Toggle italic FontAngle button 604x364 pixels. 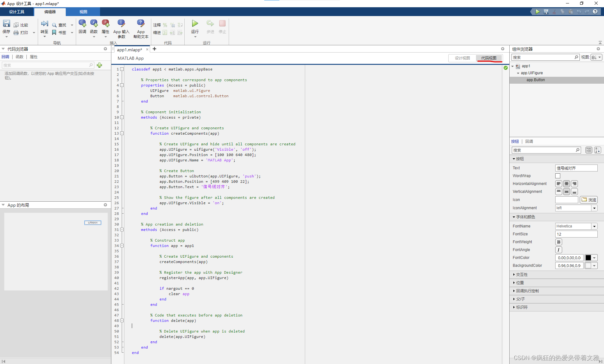[x=559, y=250]
